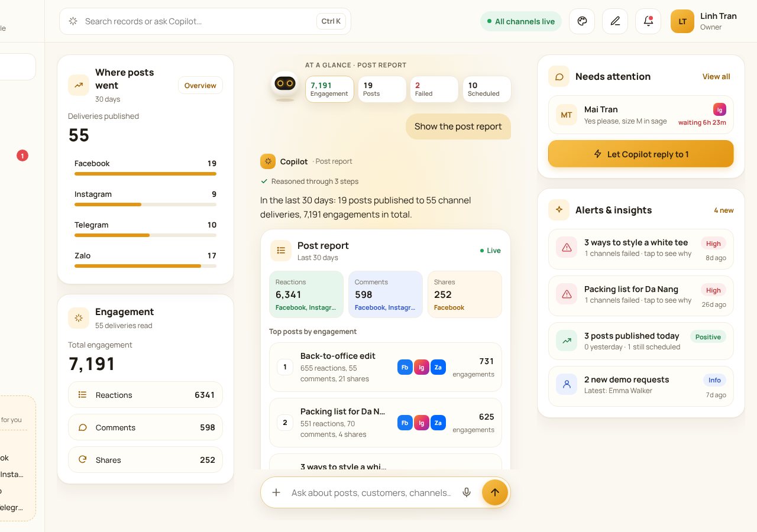Click the All channels live status pill
This screenshot has height=532, width=757.
tap(521, 21)
